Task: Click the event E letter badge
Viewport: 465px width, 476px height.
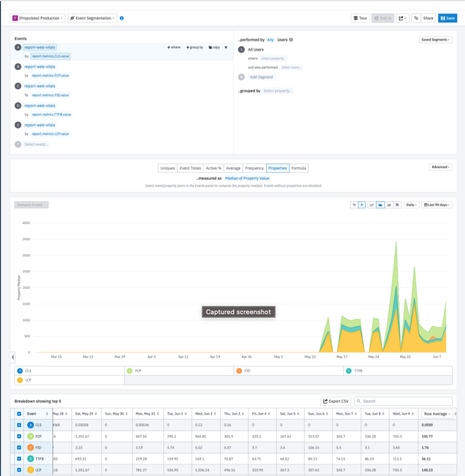Action: pyautogui.click(x=18, y=125)
